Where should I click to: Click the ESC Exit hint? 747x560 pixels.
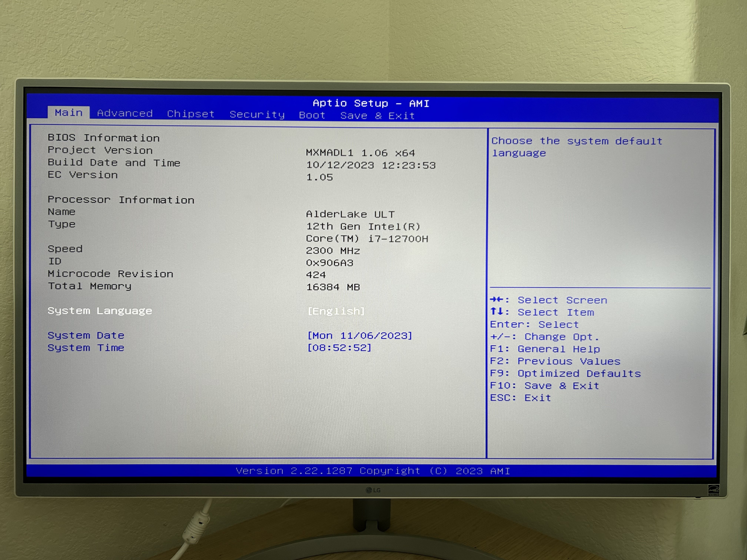click(x=520, y=398)
